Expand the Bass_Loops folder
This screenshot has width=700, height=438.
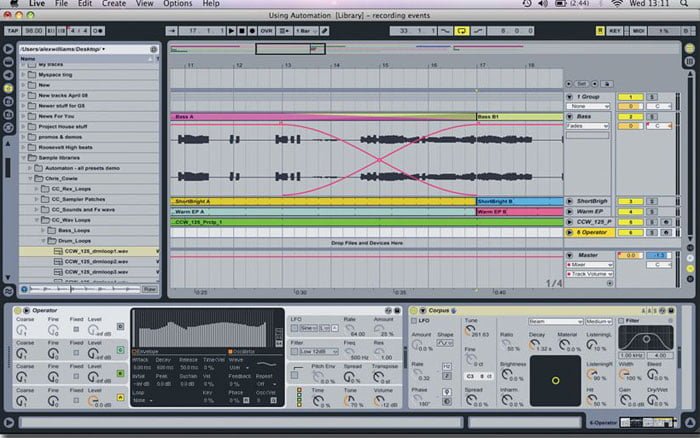43,230
